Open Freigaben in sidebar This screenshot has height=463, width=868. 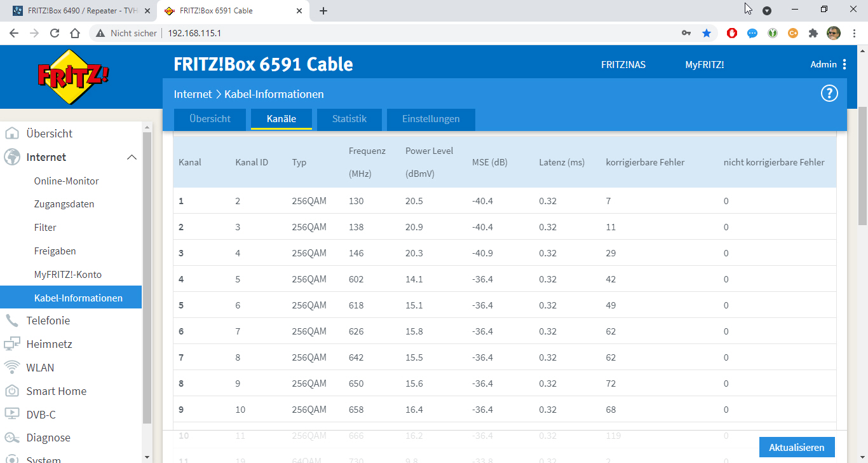(55, 251)
